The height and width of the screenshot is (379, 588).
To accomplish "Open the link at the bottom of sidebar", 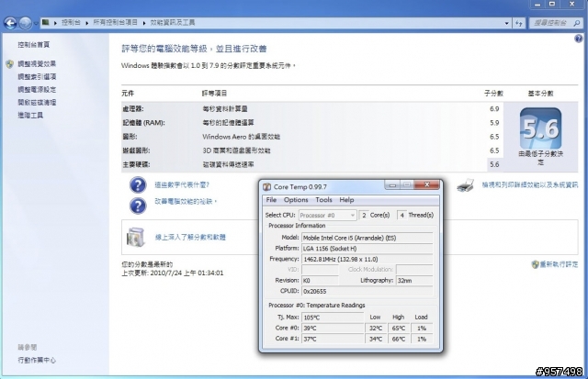I will point(37,360).
